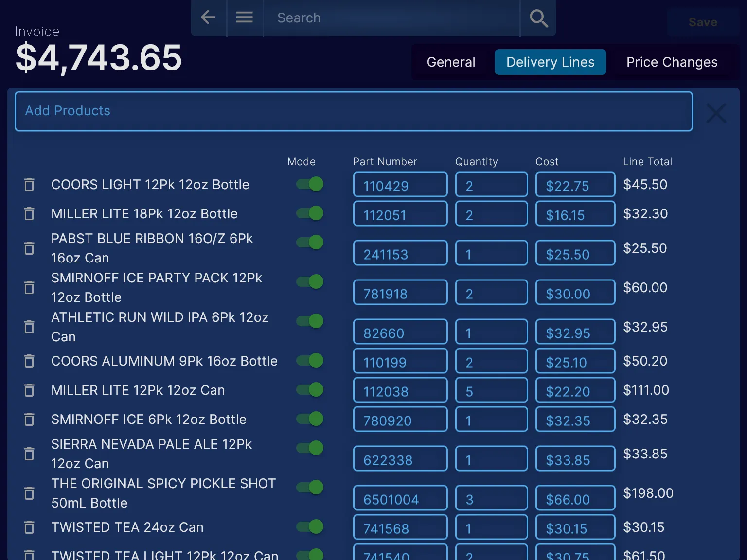Close the Add Products panel with X
The height and width of the screenshot is (560, 747).
(716, 113)
